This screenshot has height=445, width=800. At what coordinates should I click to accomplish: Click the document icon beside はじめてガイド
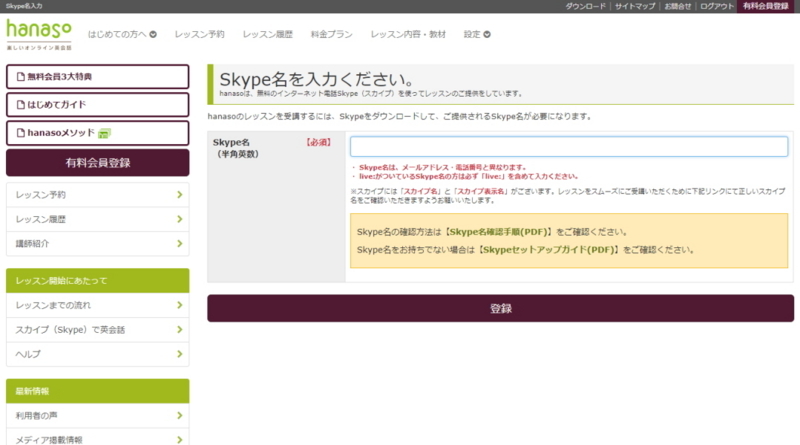pyautogui.click(x=21, y=105)
